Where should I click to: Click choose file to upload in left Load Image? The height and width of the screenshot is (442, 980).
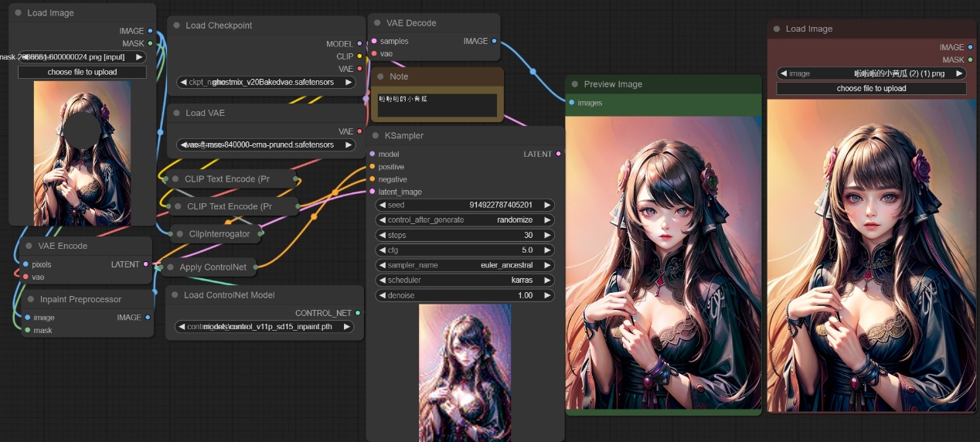click(x=82, y=72)
